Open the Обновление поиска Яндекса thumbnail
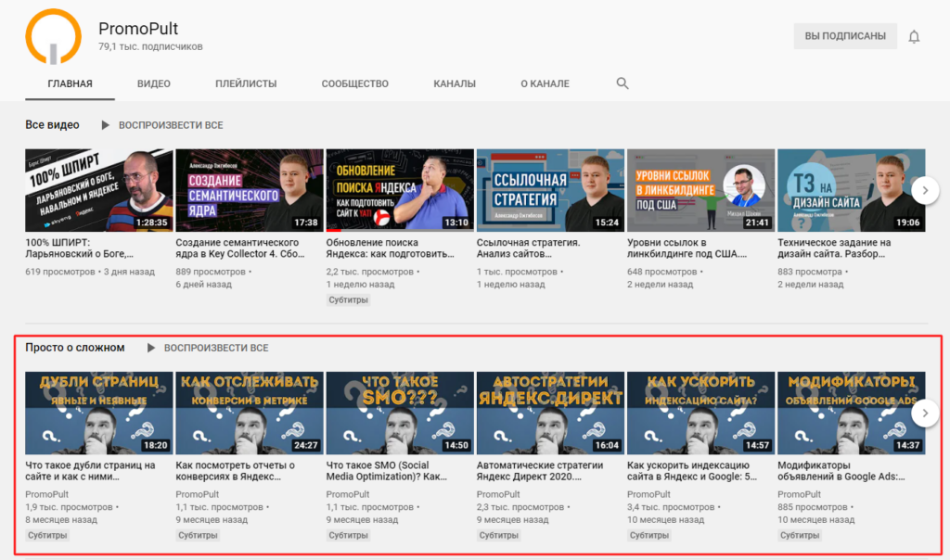950x560 pixels. tap(400, 190)
